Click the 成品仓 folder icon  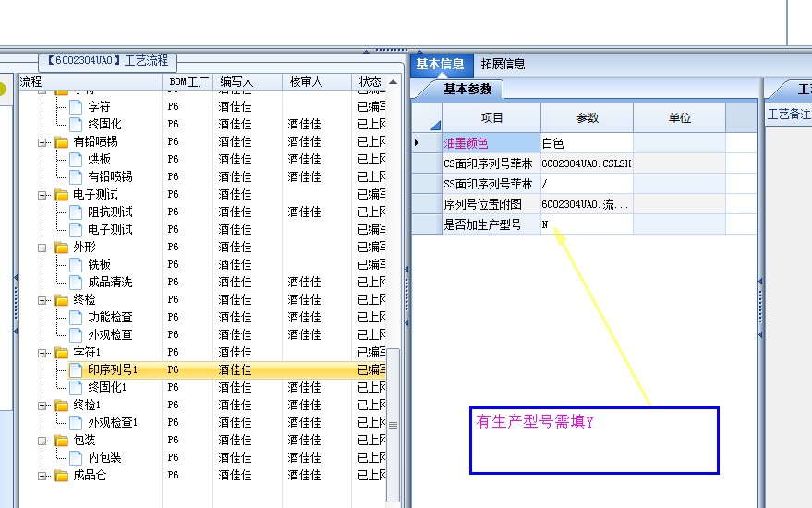point(61,476)
